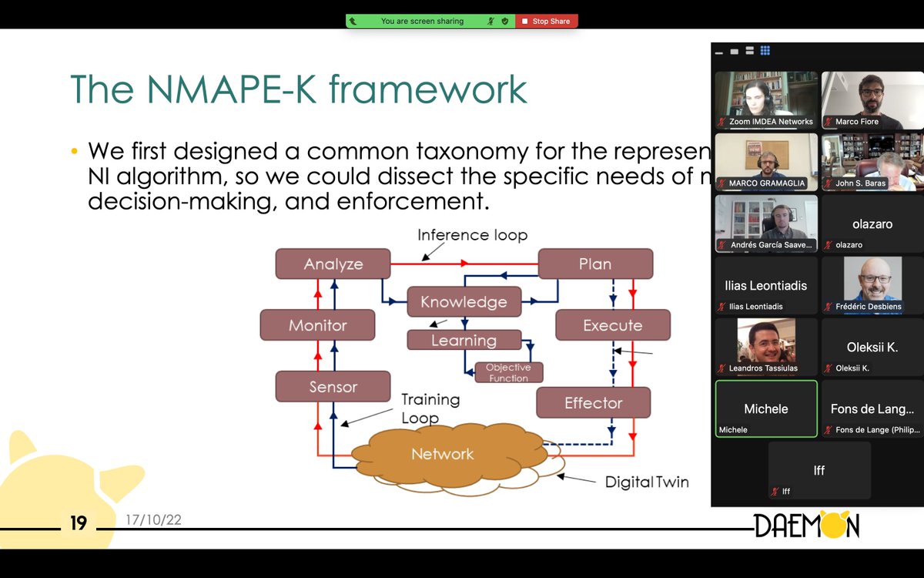Viewport: 924px width, 578px height.
Task: Click muted mic icon beside MARCO GRAMAGLIA
Action: point(722,183)
